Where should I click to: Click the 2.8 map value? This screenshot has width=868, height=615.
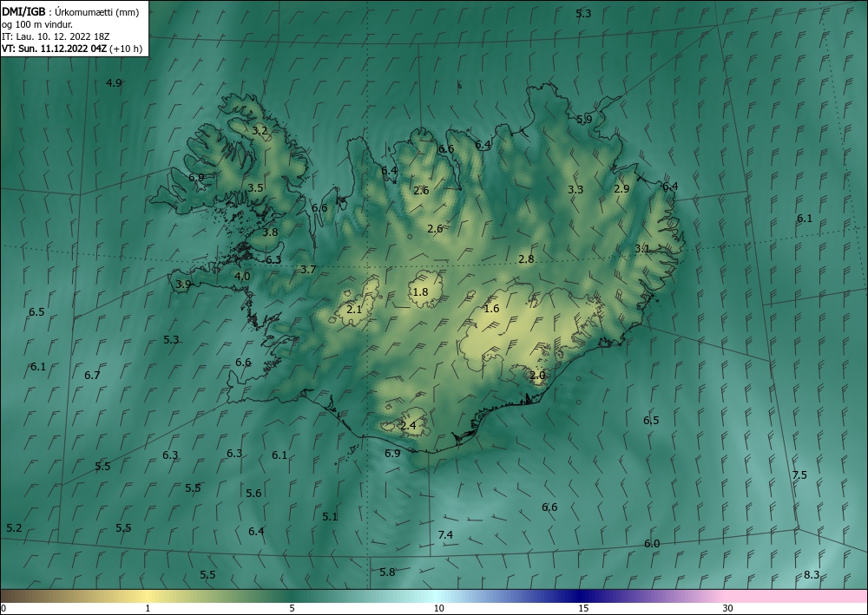click(527, 258)
